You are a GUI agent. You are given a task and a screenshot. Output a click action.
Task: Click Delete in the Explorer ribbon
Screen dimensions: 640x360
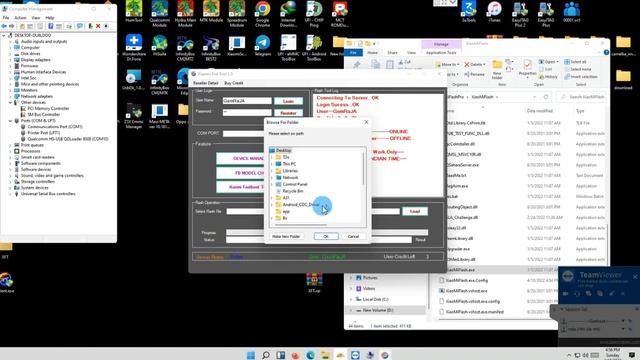[475, 64]
